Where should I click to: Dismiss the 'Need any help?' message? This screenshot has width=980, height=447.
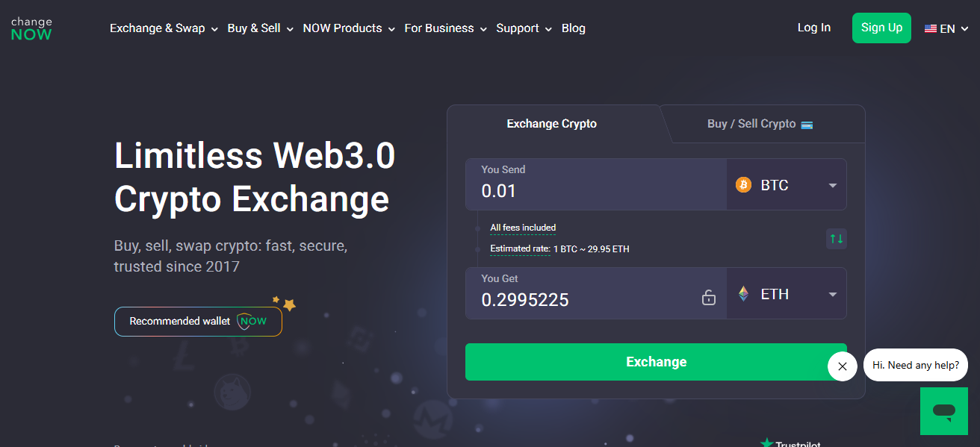click(x=842, y=366)
